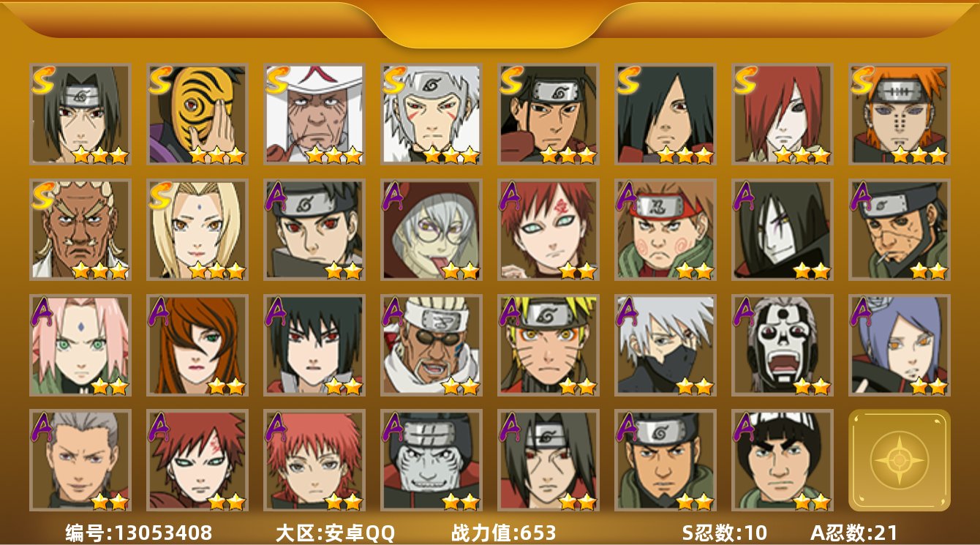980x545 pixels.
Task: Select the white-hat elderly Hokage portrait
Action: coord(314,113)
